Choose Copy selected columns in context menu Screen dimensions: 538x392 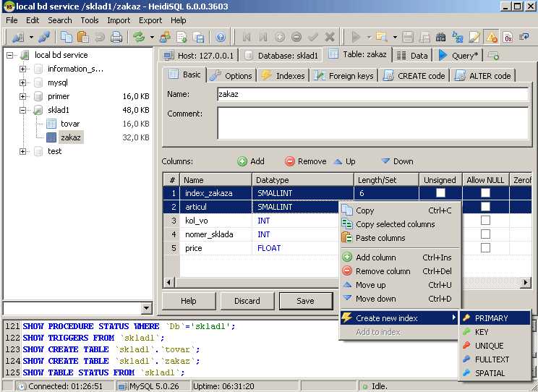[400, 224]
